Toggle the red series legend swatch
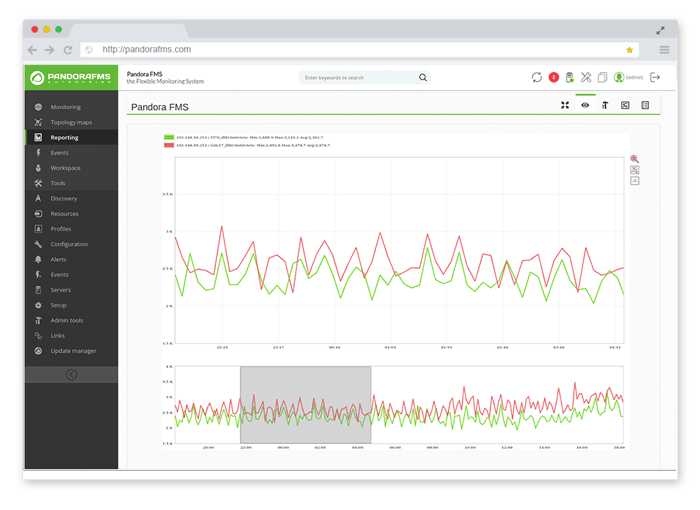Screen dimensions: 700x510 [169, 145]
